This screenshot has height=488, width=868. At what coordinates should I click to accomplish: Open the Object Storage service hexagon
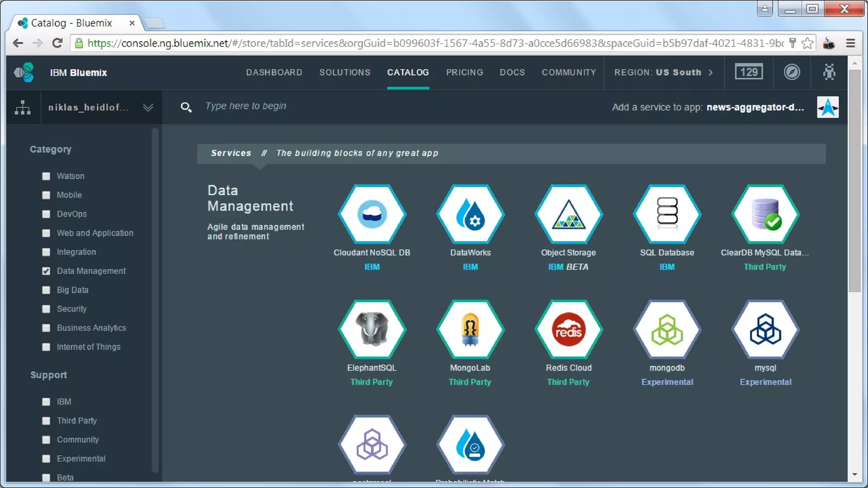point(568,214)
